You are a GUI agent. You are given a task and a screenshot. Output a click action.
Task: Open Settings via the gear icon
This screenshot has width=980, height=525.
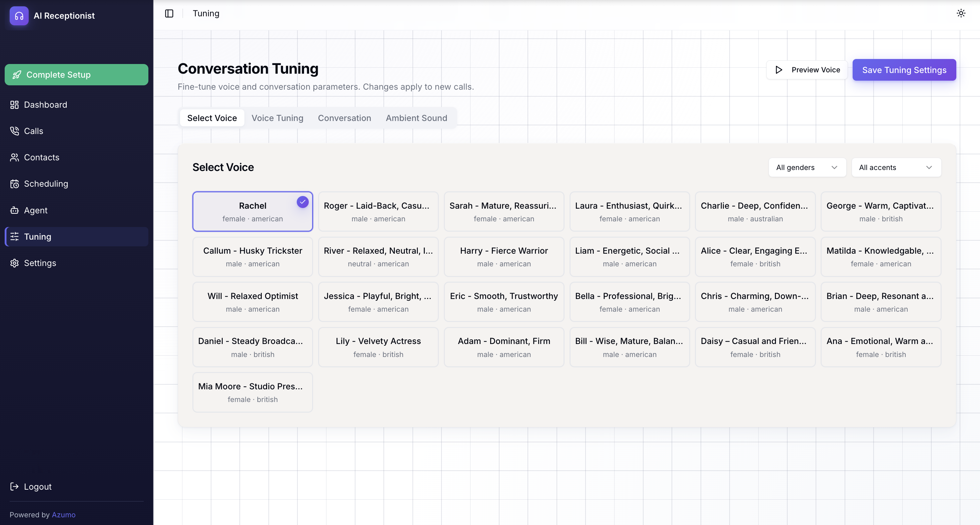[14, 263]
